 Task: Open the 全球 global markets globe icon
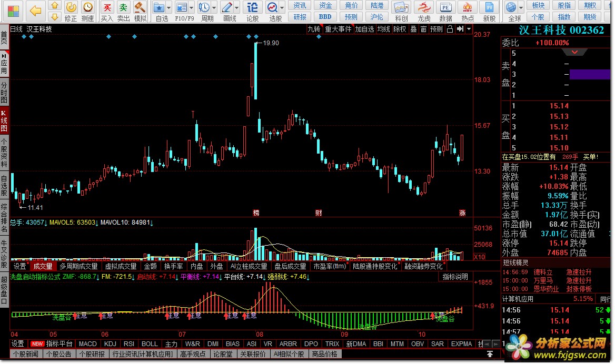coord(511,7)
